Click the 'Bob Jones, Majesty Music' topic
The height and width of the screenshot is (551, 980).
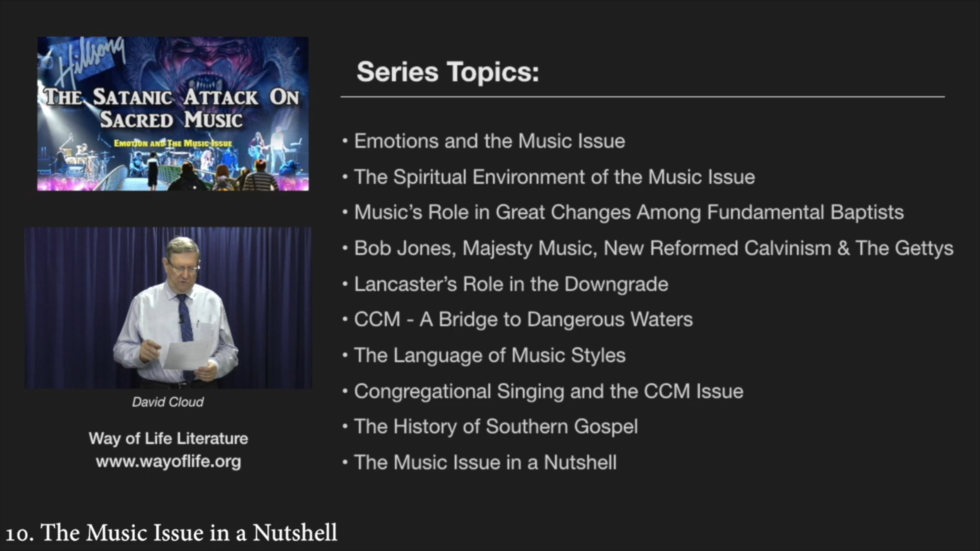pyautogui.click(x=653, y=248)
